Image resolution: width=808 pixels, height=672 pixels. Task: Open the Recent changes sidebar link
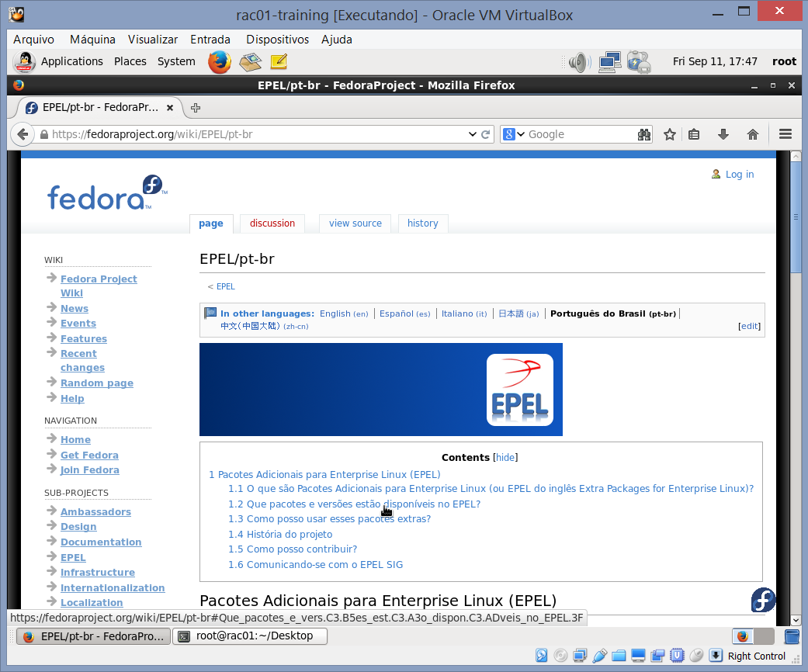coord(82,361)
